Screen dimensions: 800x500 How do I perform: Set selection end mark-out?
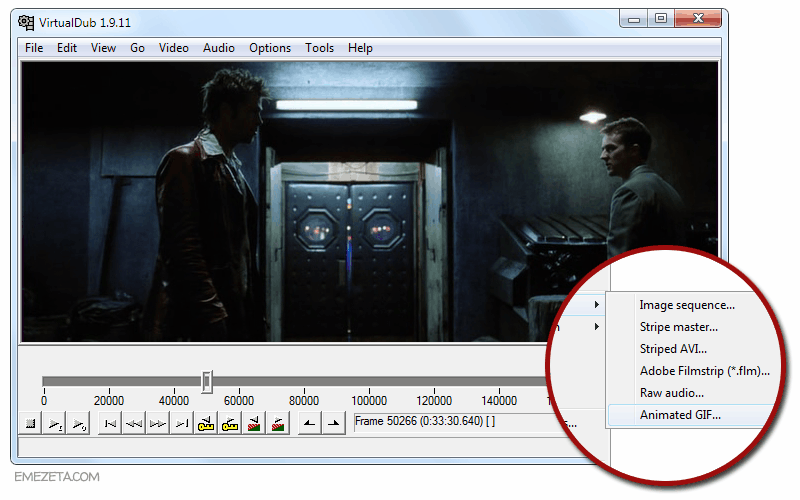[333, 423]
